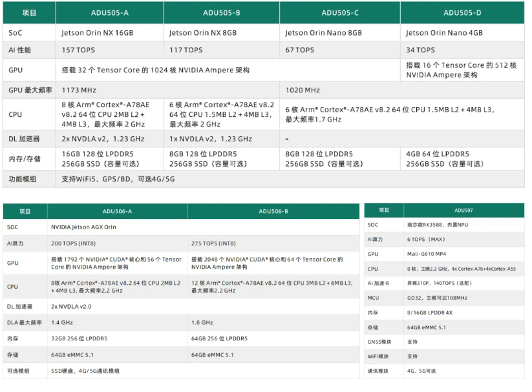Click the 2048 个 CUDA 核心 GPU cell
Screen dimensions: 532x392
[x=273, y=263]
